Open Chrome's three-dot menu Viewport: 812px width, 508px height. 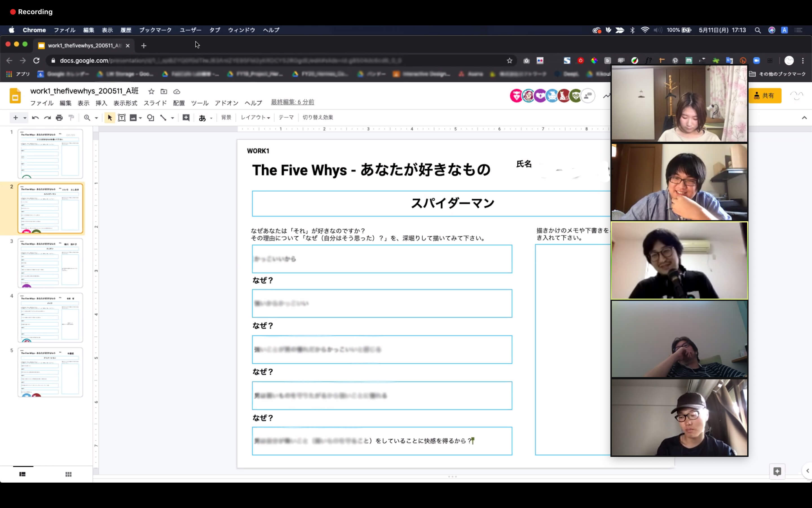(803, 60)
